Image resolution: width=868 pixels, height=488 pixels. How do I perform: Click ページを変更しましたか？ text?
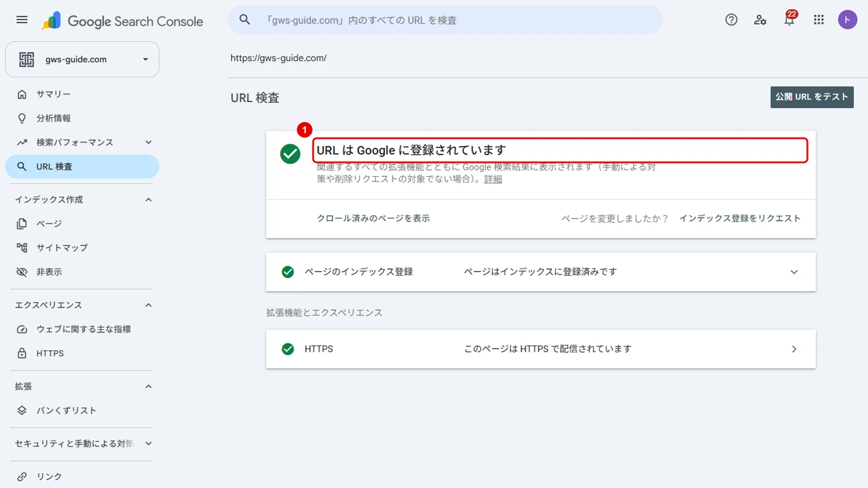tap(615, 219)
